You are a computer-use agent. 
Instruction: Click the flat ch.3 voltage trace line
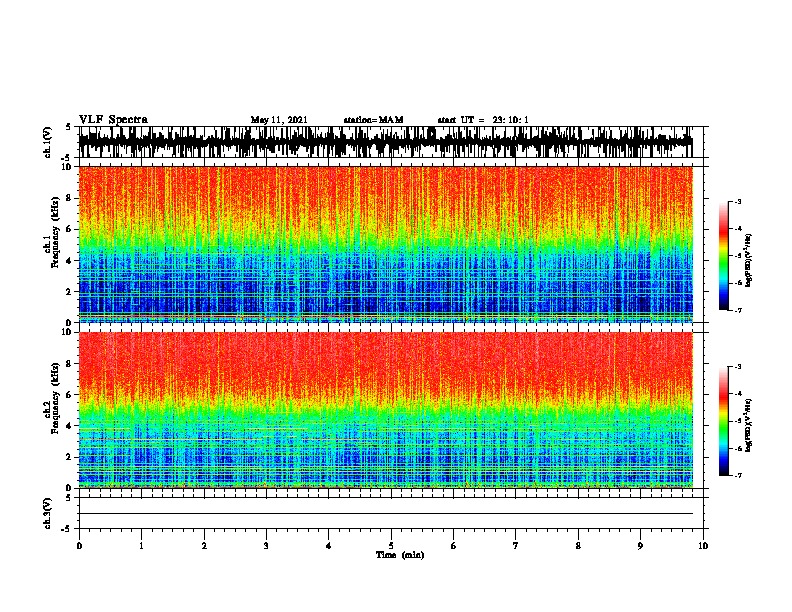pos(385,514)
